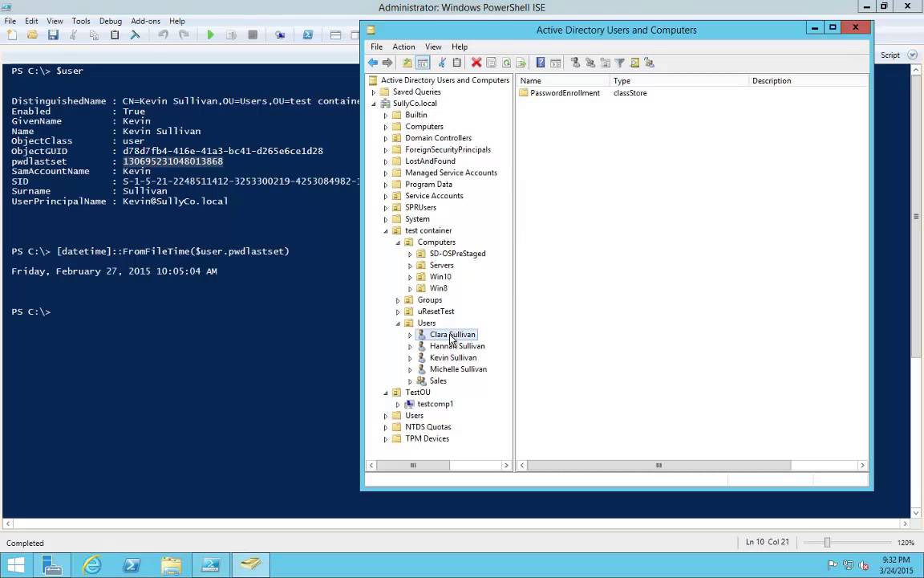
Task: Open Server Manager from taskbar
Action: 52,566
